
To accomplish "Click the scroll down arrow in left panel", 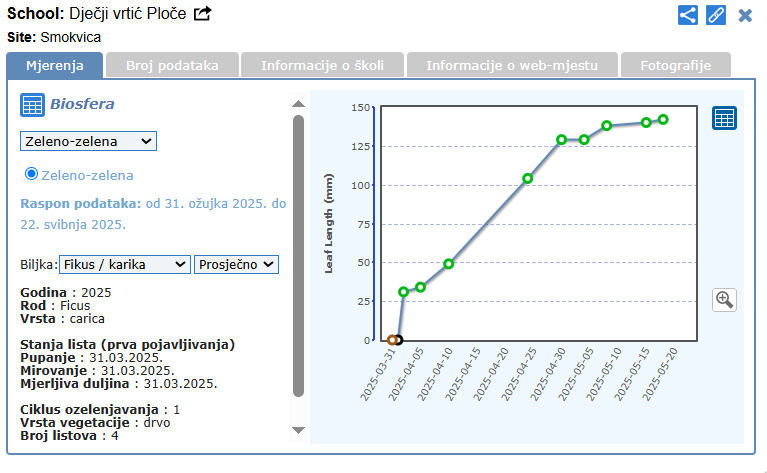I will [x=297, y=430].
